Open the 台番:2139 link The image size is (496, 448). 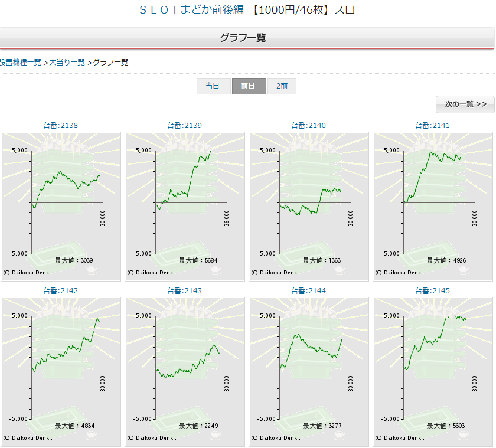coord(184,125)
